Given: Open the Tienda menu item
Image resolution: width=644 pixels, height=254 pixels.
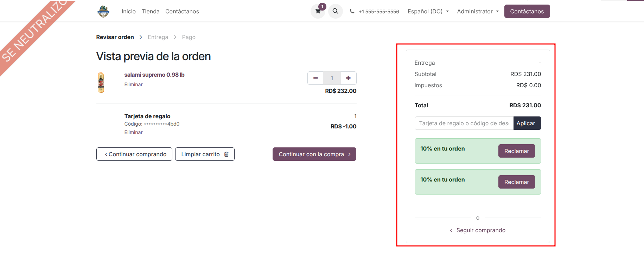Looking at the screenshot, I should [x=151, y=11].
